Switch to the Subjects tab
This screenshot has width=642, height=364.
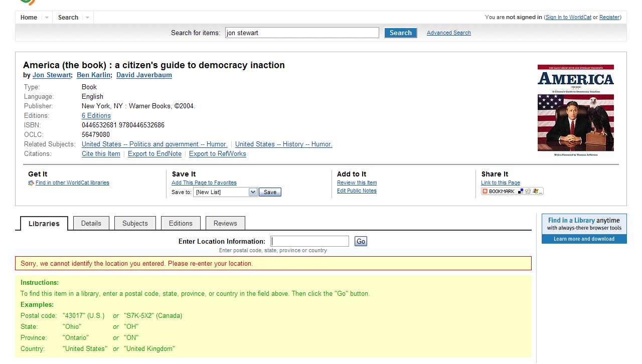click(x=135, y=223)
